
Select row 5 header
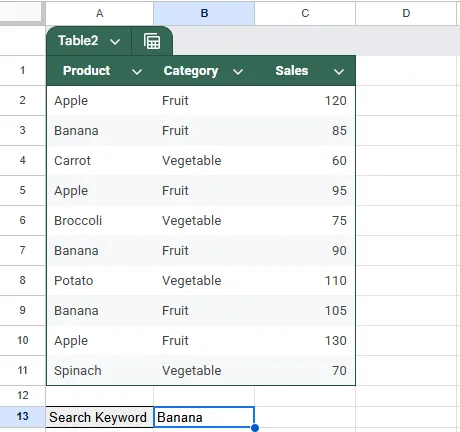22,190
